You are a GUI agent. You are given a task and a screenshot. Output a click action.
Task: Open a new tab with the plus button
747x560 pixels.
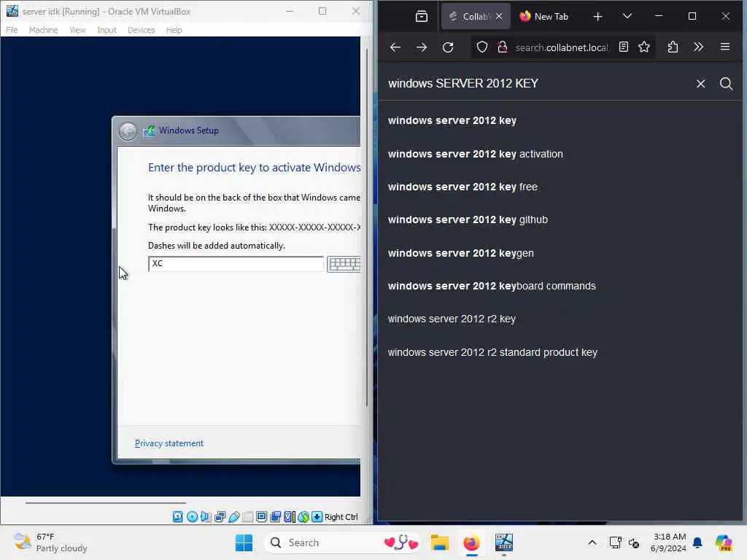[598, 17]
